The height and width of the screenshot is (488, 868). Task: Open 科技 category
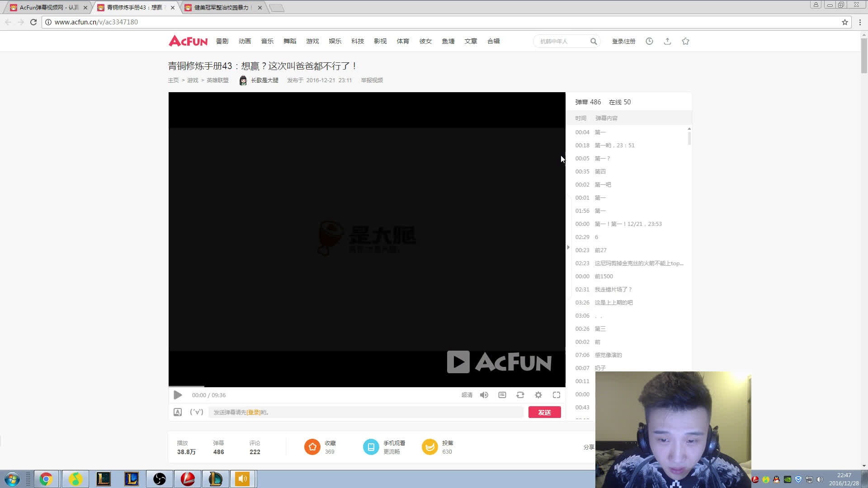(358, 41)
